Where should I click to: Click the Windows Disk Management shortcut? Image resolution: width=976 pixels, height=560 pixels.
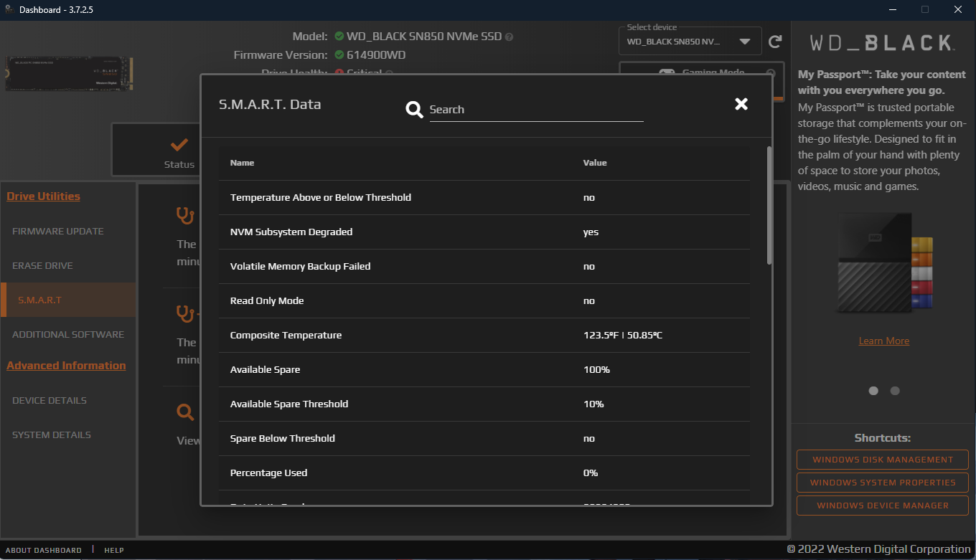882,460
